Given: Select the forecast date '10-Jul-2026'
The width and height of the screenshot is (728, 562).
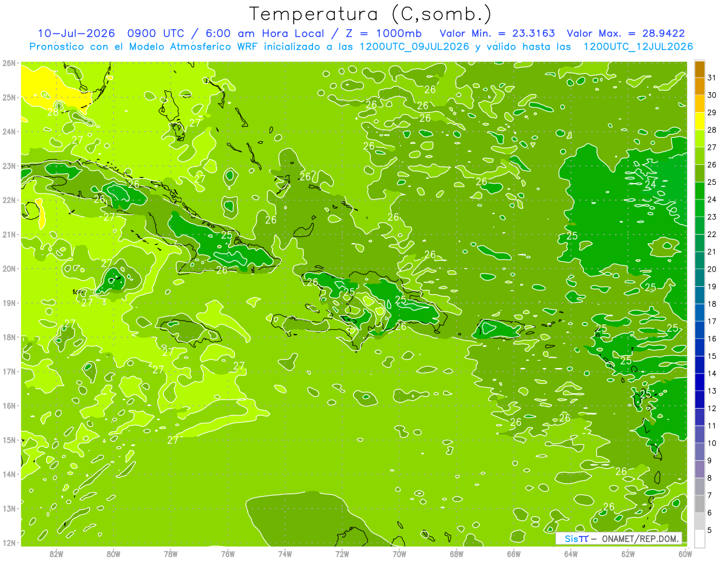Looking at the screenshot, I should point(77,33).
